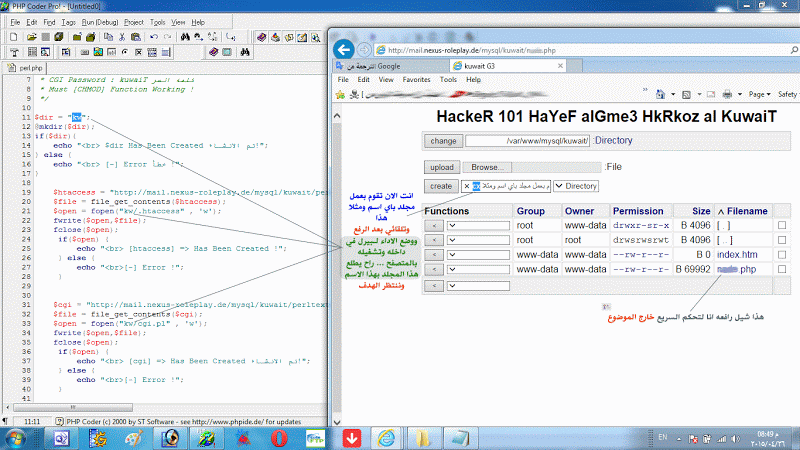This screenshot has height=450, width=800.
Task: Undo the last edit in PHP Coder
Action: coord(154,37)
